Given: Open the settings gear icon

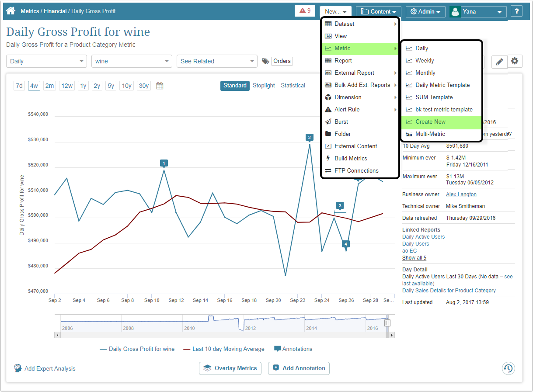Looking at the screenshot, I should (x=515, y=61).
